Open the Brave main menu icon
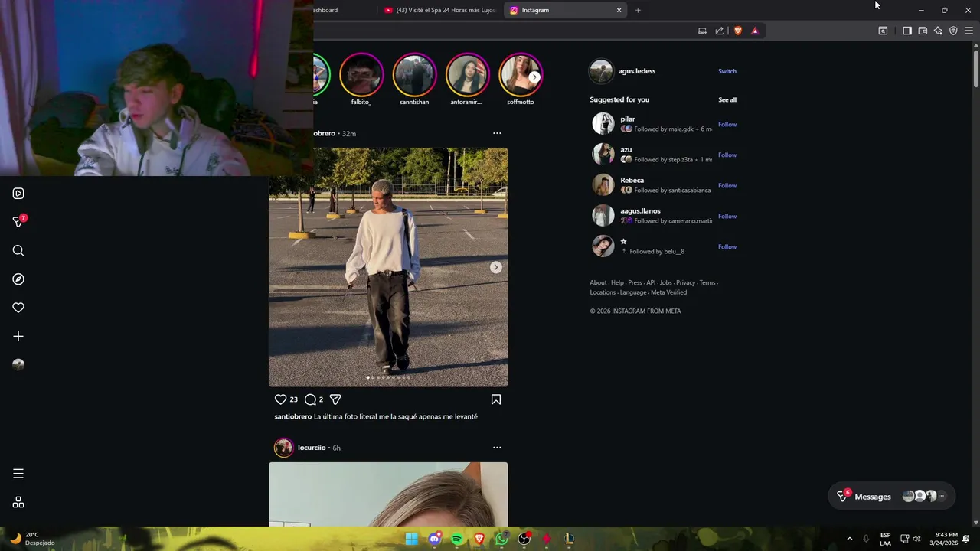980x551 pixels. click(x=969, y=31)
